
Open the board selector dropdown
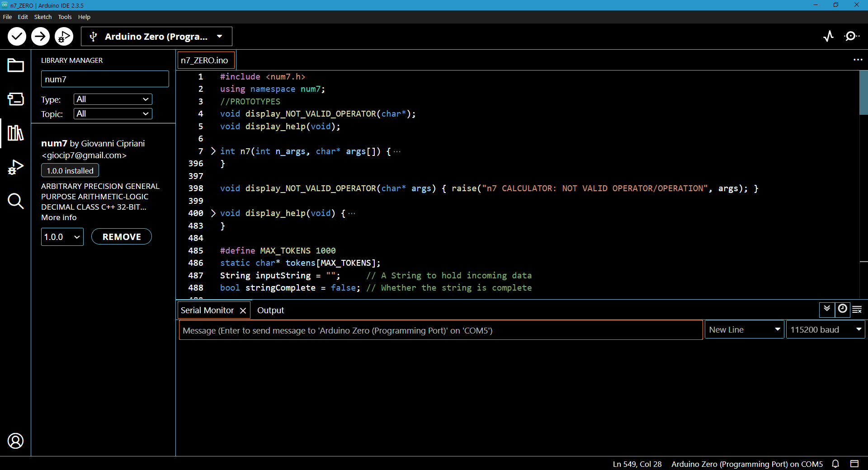pyautogui.click(x=156, y=36)
